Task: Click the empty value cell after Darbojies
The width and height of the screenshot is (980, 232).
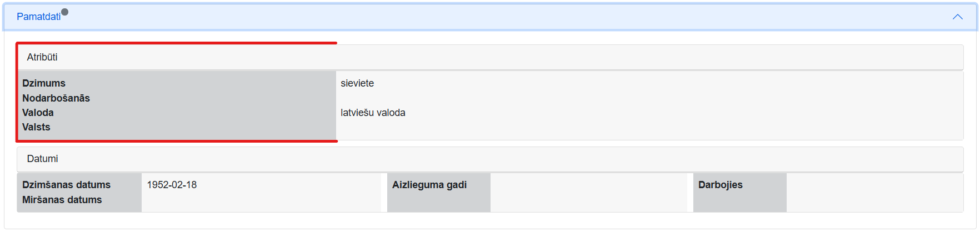Action: 874,192
